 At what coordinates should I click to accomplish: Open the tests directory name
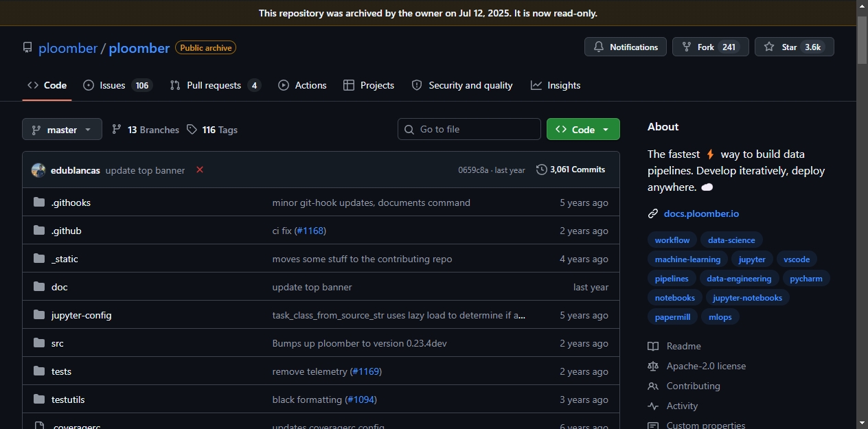click(61, 371)
